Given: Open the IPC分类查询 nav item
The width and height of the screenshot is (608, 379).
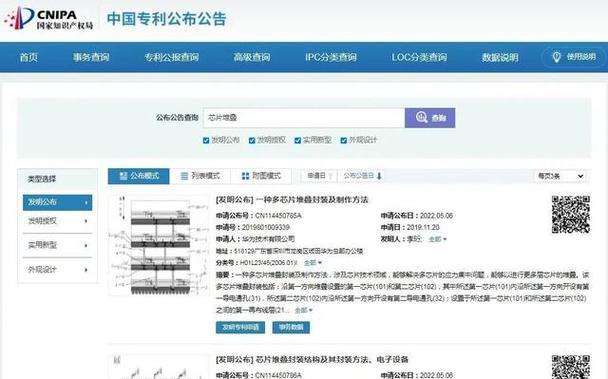Looking at the screenshot, I should 331,57.
